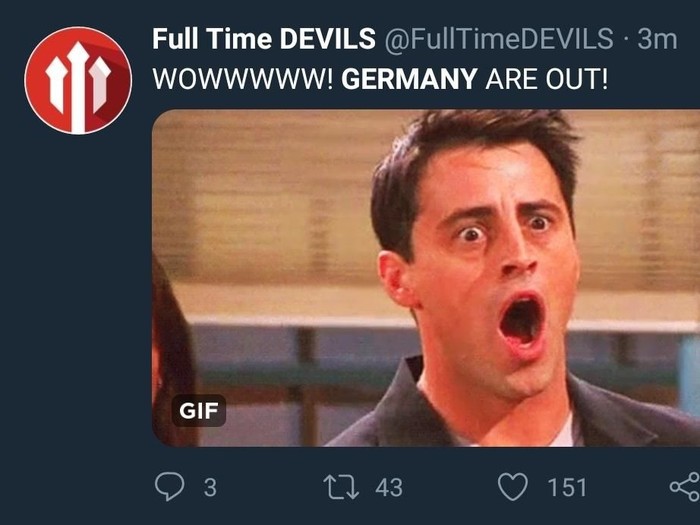Click the bold GERMANY word in the tweet
Viewport: 700px width, 525px height.
[409, 79]
